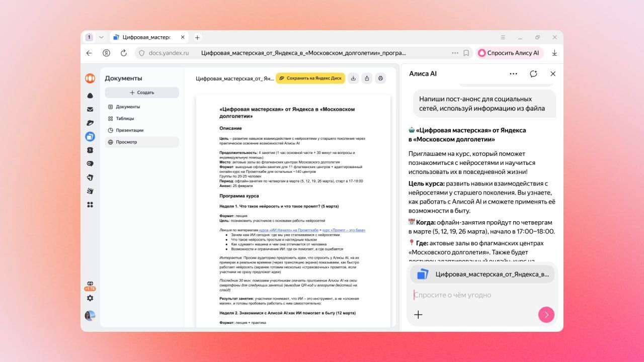Follow the «Промт – это база» course link
This screenshot has width=644, height=362.
click(x=344, y=230)
